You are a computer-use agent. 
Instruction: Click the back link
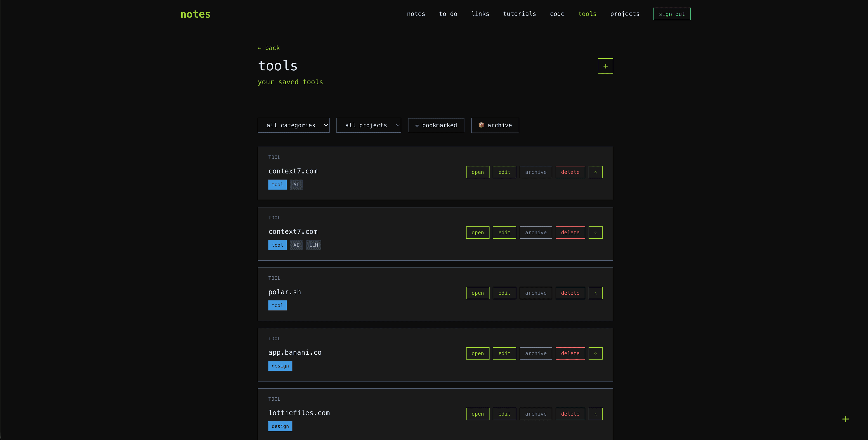tap(269, 48)
